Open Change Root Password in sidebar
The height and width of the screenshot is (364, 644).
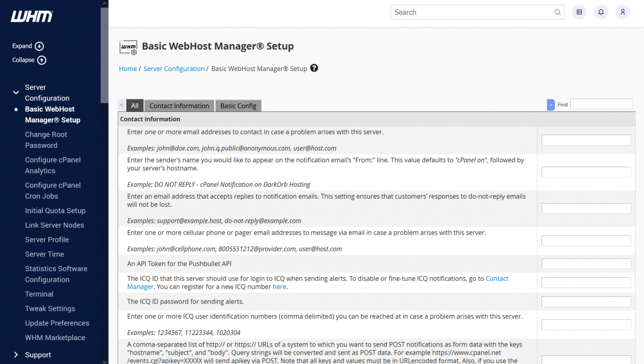(46, 140)
